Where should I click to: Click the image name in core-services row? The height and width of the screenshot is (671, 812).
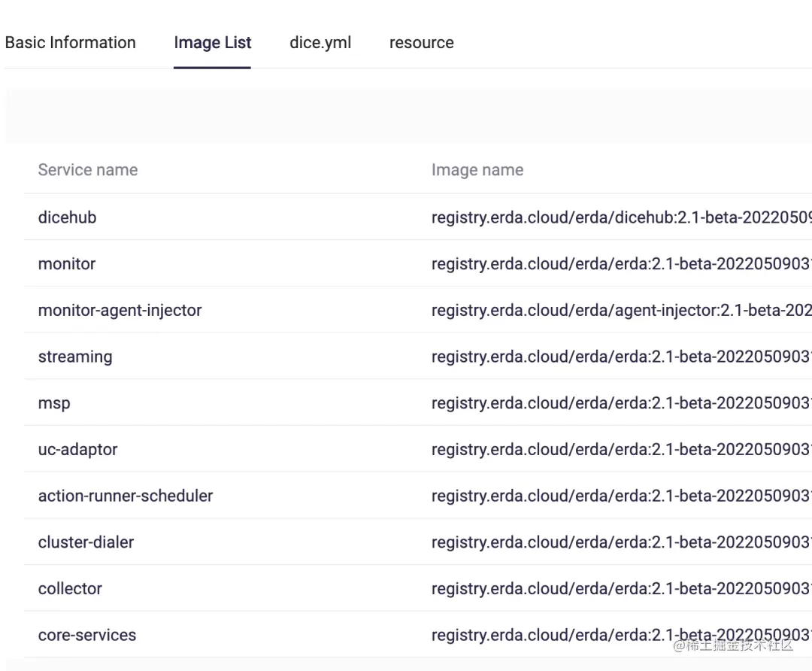point(622,635)
